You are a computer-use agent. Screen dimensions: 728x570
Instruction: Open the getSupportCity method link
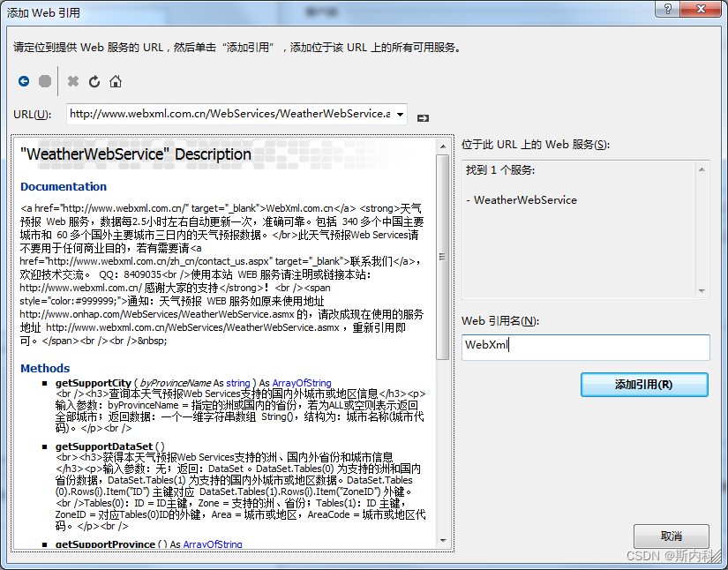tap(93, 382)
